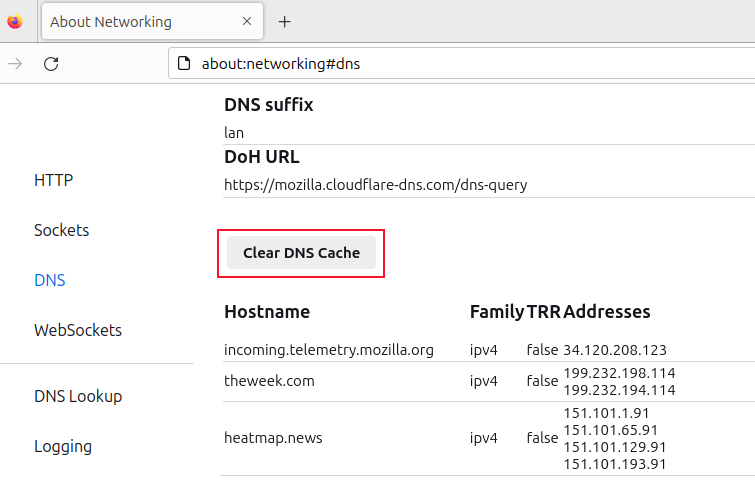
Task: Switch to the Sockets section
Action: 61,230
